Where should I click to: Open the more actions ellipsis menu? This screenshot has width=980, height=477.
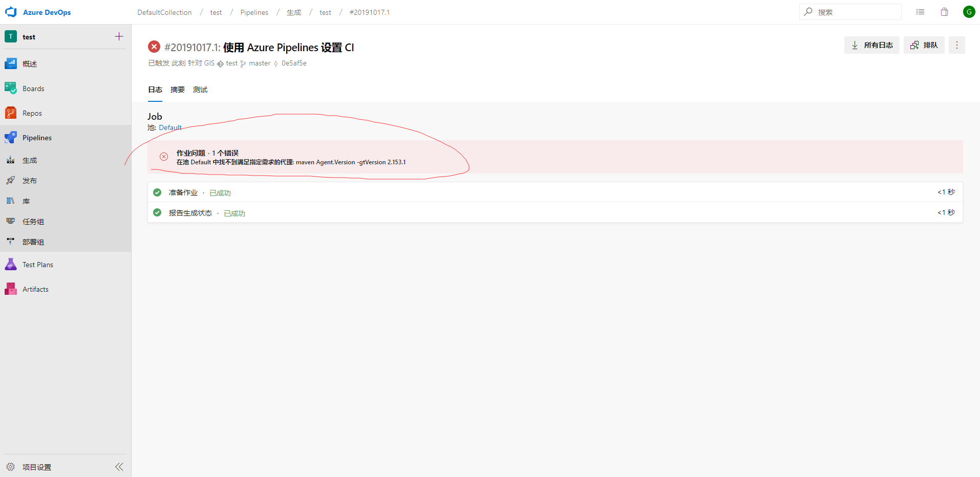click(956, 45)
